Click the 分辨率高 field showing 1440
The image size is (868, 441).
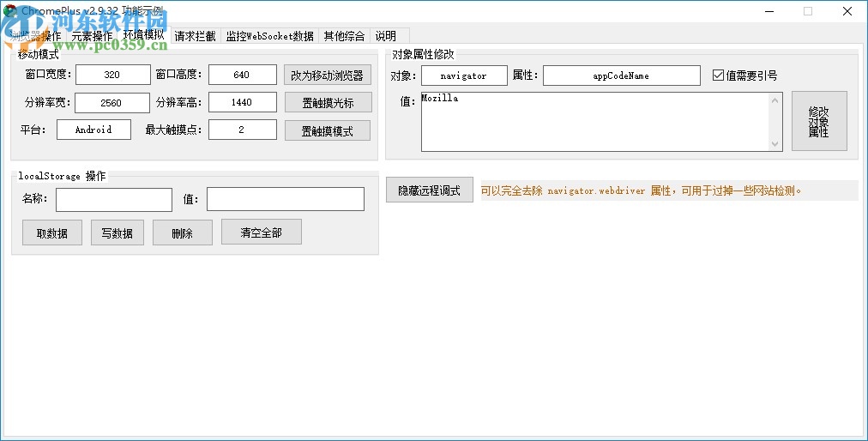pyautogui.click(x=243, y=102)
